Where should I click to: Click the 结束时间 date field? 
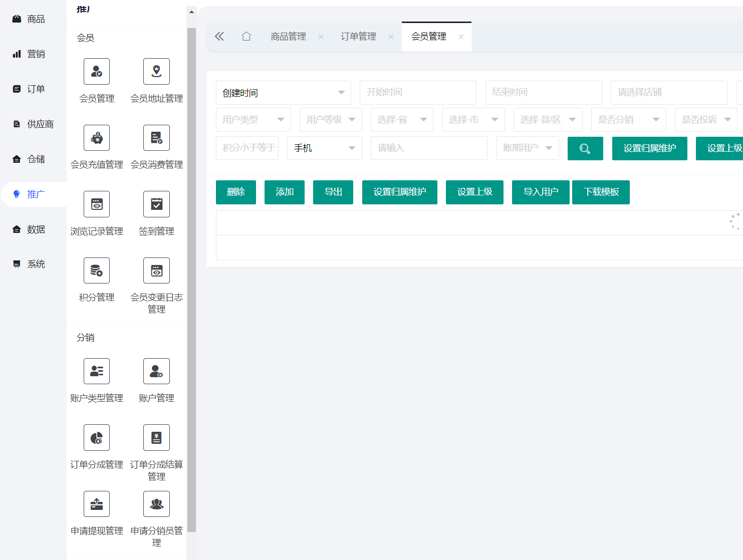pos(544,93)
